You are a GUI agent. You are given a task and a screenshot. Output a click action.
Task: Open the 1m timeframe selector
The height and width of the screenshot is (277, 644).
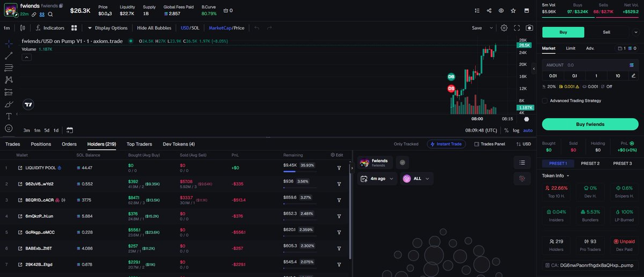coord(7,28)
